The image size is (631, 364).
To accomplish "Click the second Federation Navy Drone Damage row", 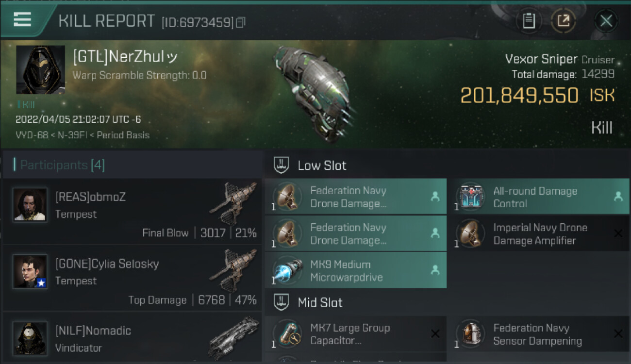I will 356,233.
